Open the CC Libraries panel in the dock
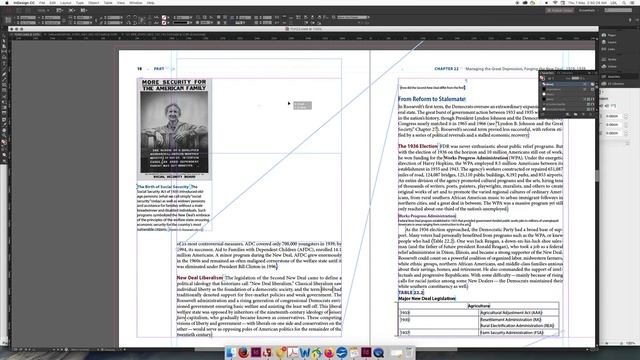 pyautogui.click(x=613, y=84)
